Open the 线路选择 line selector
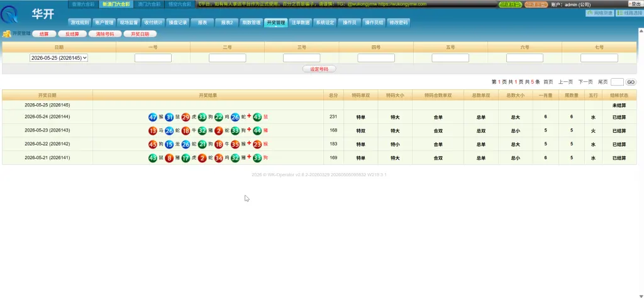 (x=630, y=13)
